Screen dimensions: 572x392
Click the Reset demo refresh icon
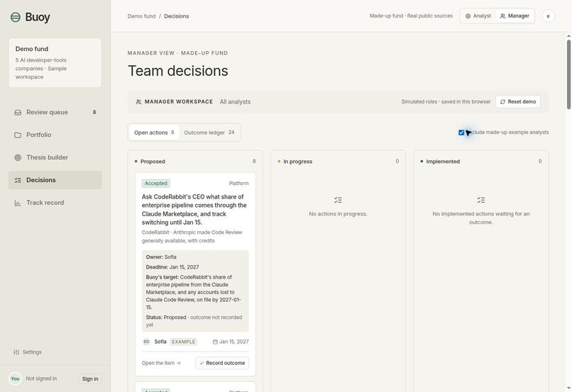click(x=502, y=101)
